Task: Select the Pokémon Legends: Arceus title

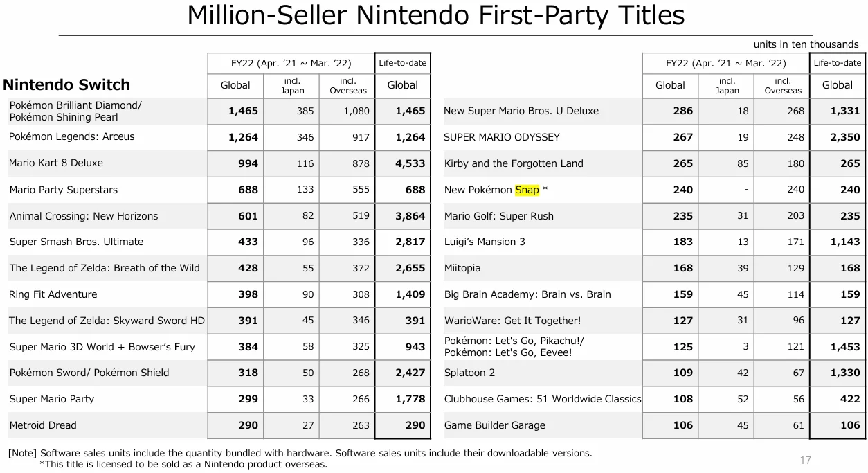Action: (72, 137)
